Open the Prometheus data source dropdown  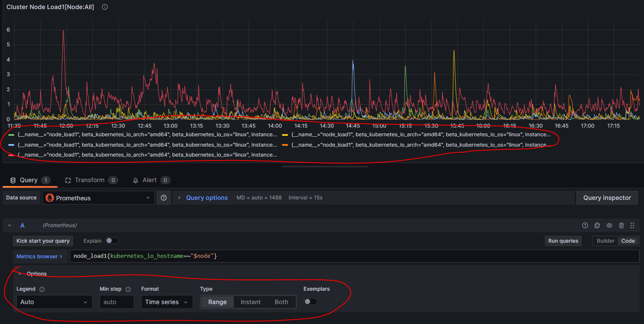(x=98, y=198)
